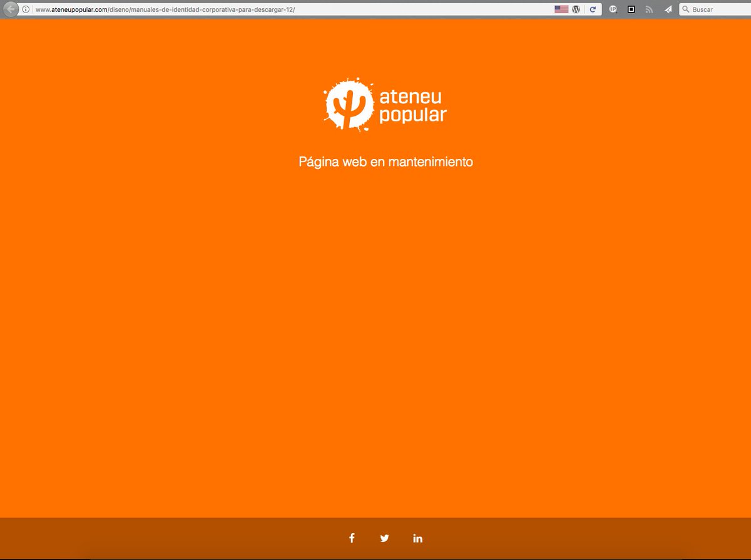Open the IP lookup extension icon
The height and width of the screenshot is (560, 751).
coord(613,9)
